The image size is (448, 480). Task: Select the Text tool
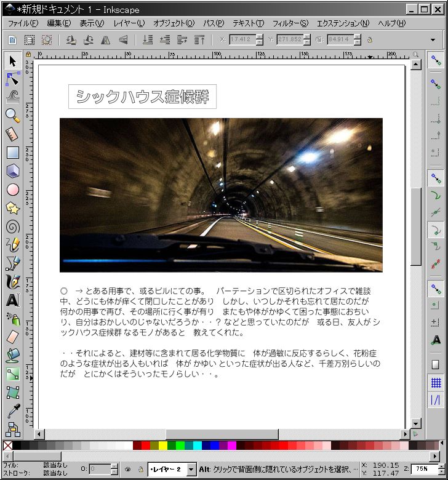pyautogui.click(x=12, y=300)
